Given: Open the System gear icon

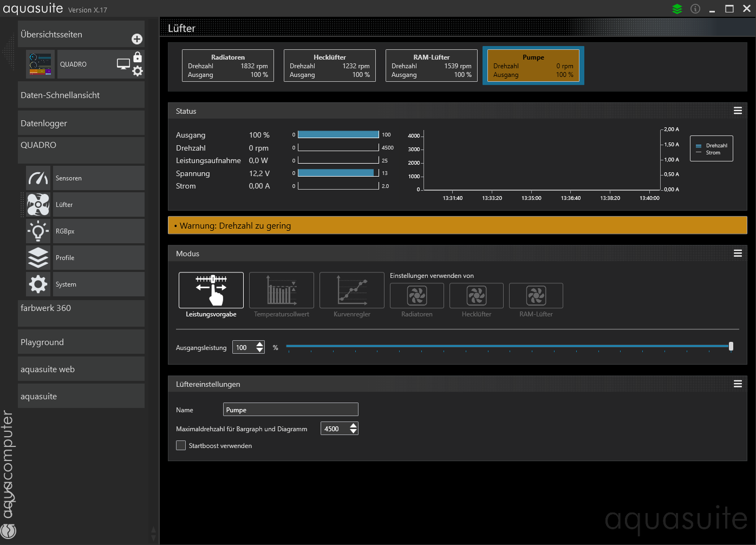Looking at the screenshot, I should [38, 284].
